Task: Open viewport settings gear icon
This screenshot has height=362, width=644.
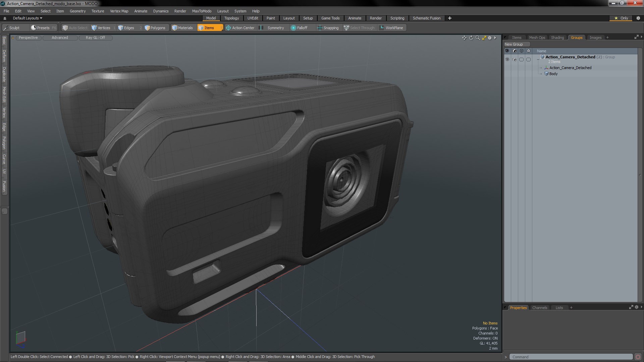Action: pos(490,38)
